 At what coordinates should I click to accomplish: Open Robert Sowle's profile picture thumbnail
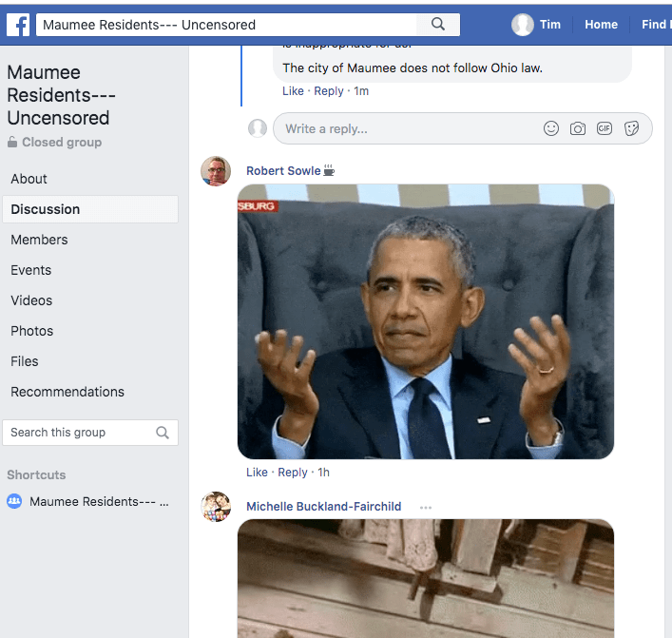click(216, 171)
